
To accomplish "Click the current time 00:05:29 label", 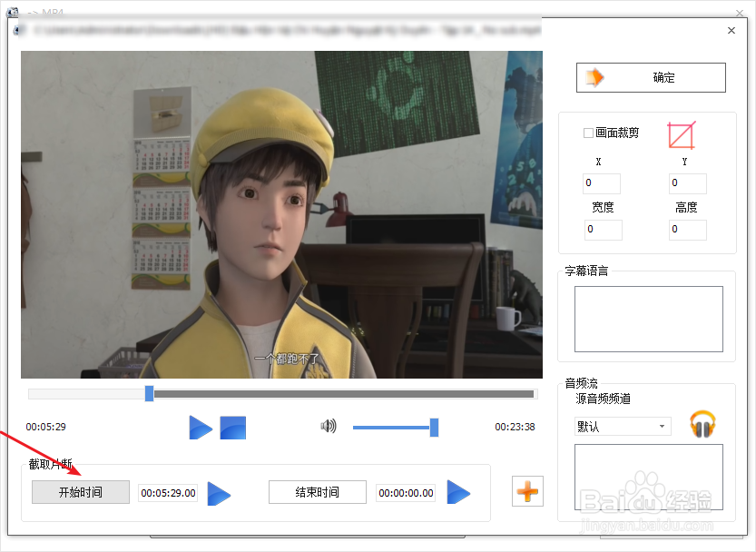I will click(x=45, y=427).
